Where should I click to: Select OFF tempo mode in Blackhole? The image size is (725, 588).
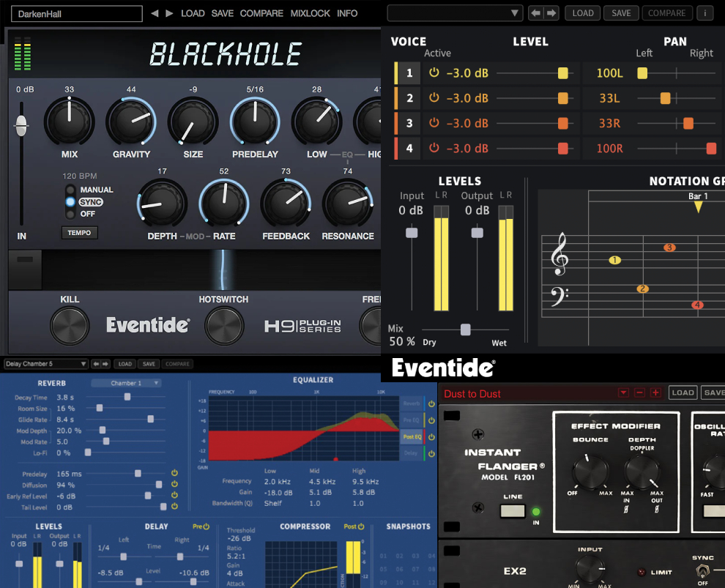pyautogui.click(x=70, y=214)
